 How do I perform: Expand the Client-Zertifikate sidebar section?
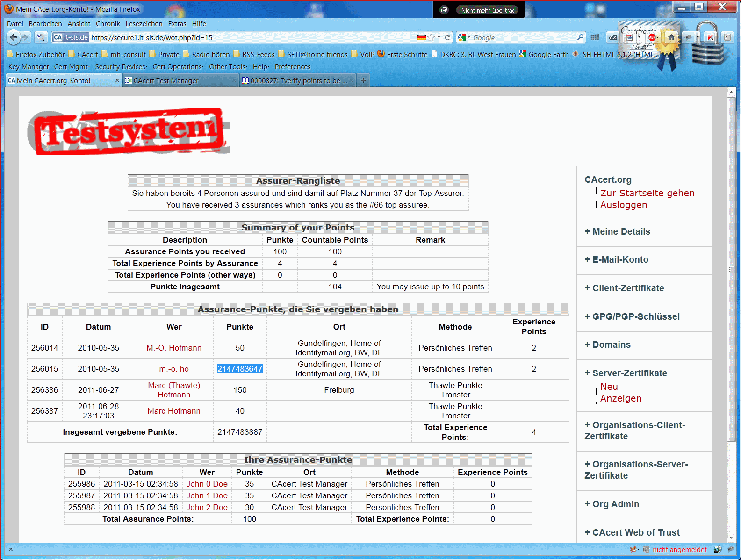[x=624, y=288]
